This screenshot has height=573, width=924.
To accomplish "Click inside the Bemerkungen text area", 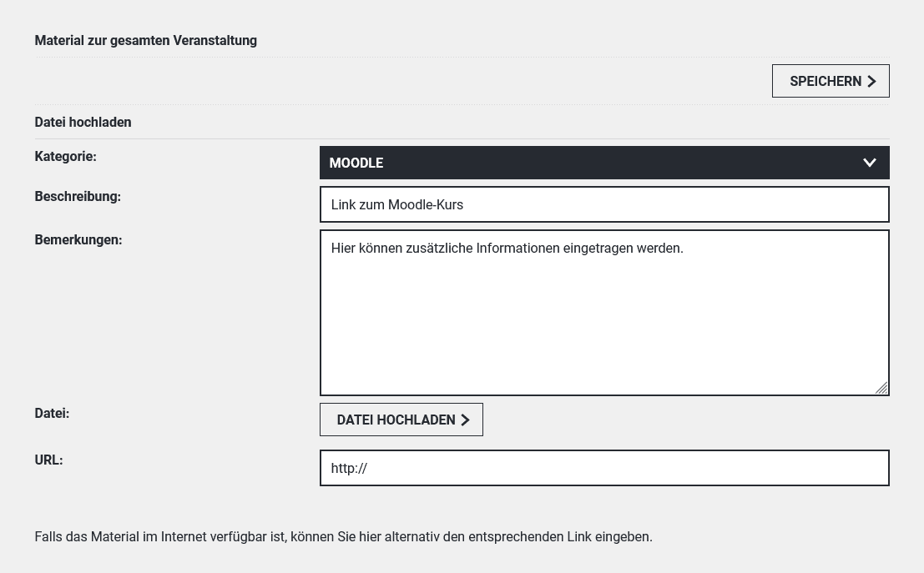I will tap(604, 313).
